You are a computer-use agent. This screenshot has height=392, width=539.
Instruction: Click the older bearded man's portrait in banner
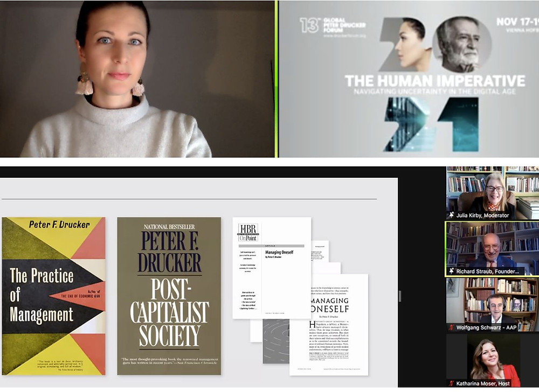click(461, 45)
